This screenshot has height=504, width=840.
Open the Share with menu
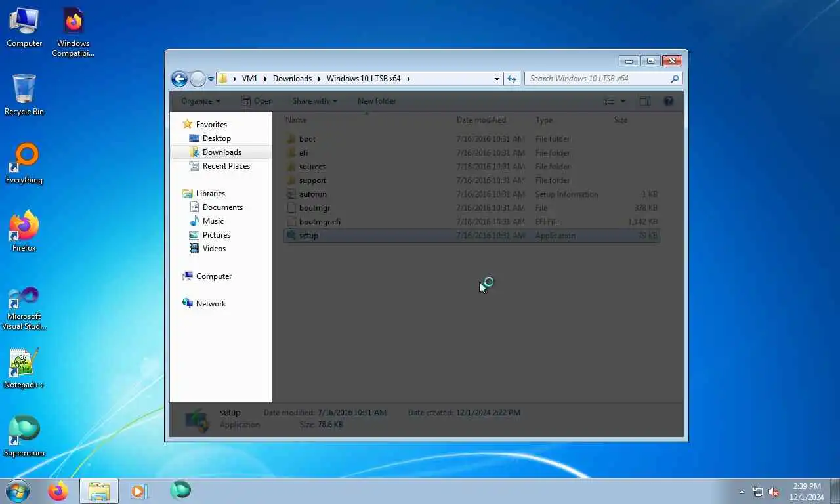pyautogui.click(x=314, y=101)
